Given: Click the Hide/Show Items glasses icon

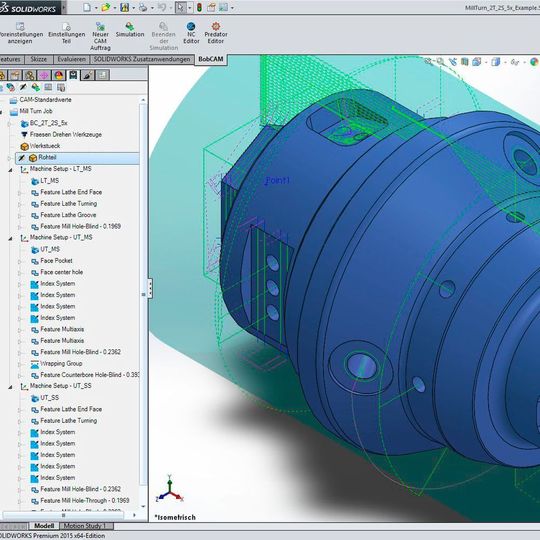Looking at the screenshot, I should pyautogui.click(x=515, y=62).
